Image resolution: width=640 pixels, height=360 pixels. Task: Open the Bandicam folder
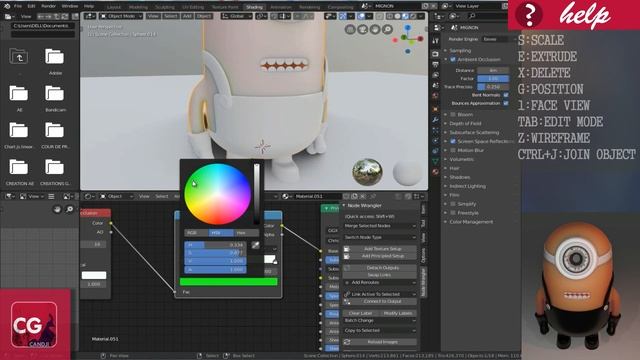[55, 93]
